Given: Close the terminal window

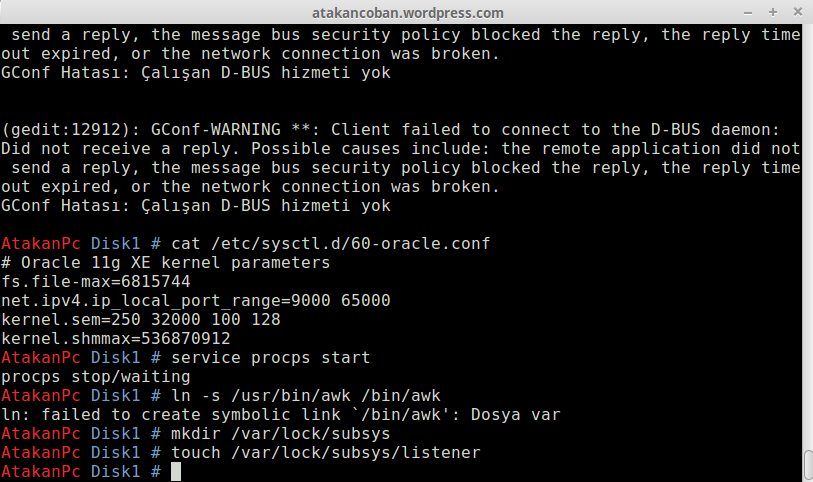Looking at the screenshot, I should pos(797,12).
